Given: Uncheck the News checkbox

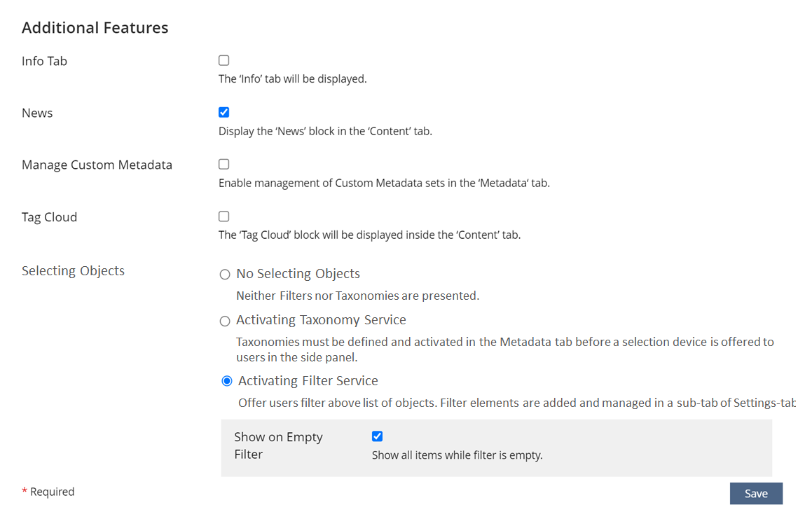Looking at the screenshot, I should (224, 113).
